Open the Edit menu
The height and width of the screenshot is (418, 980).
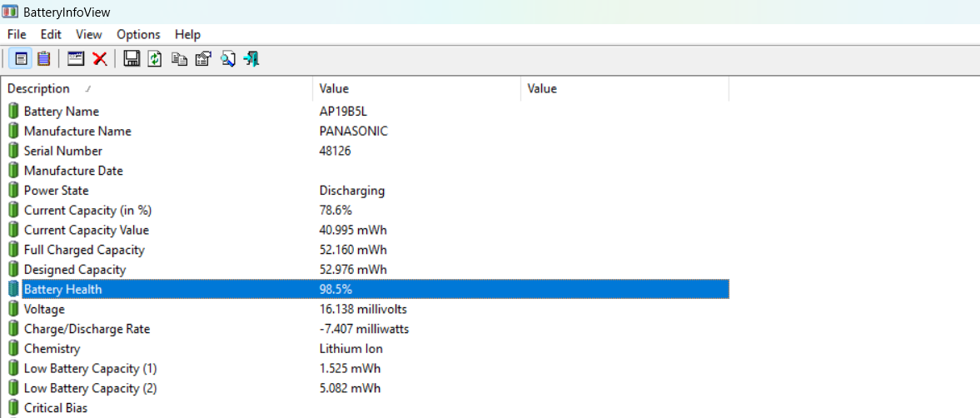point(51,34)
